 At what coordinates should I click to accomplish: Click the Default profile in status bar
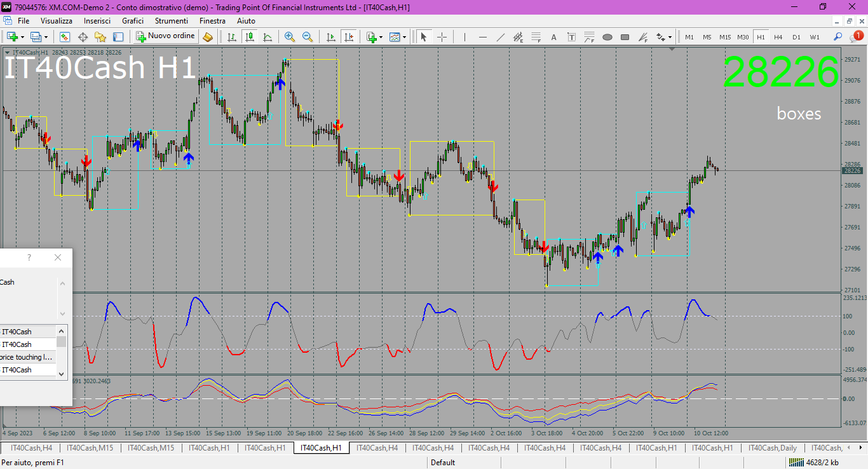click(443, 463)
